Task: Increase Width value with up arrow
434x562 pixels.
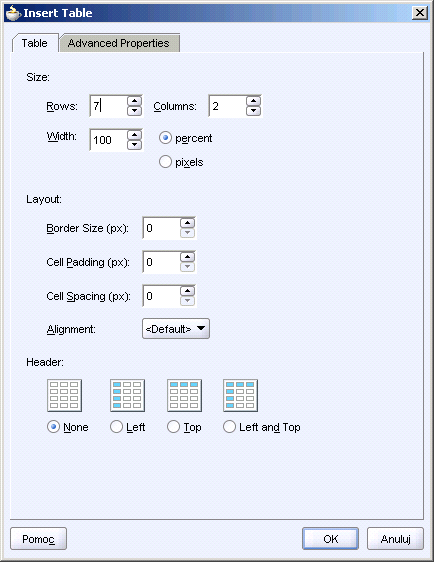Action: pos(134,135)
